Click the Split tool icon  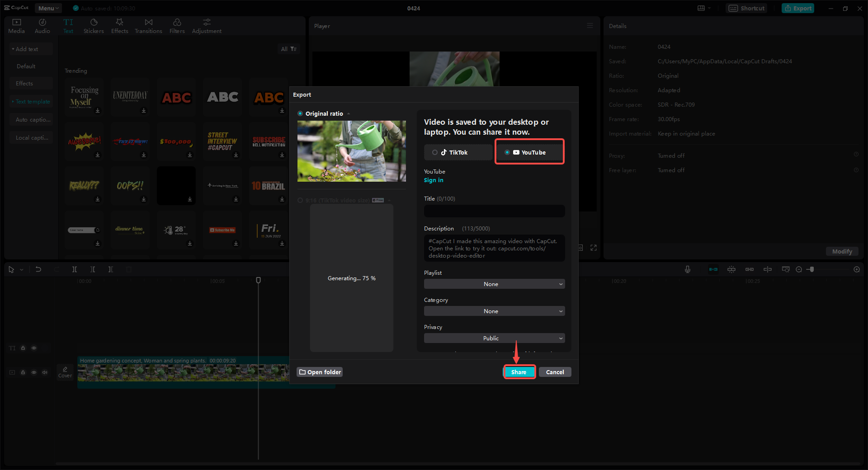pos(75,269)
